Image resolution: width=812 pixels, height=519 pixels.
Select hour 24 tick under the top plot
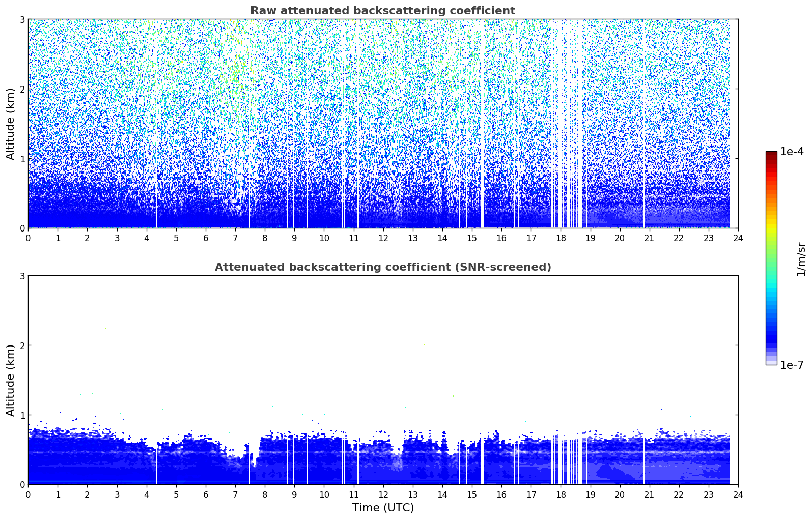738,238
